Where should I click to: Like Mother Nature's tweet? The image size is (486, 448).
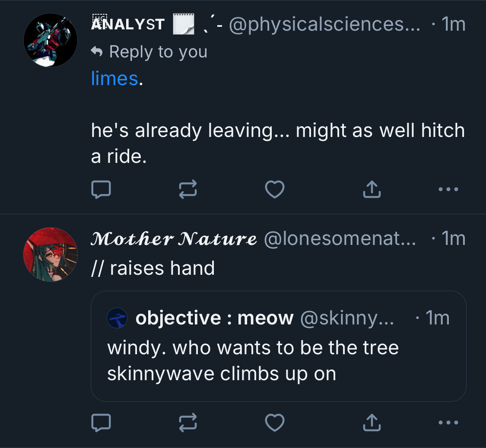tap(275, 423)
